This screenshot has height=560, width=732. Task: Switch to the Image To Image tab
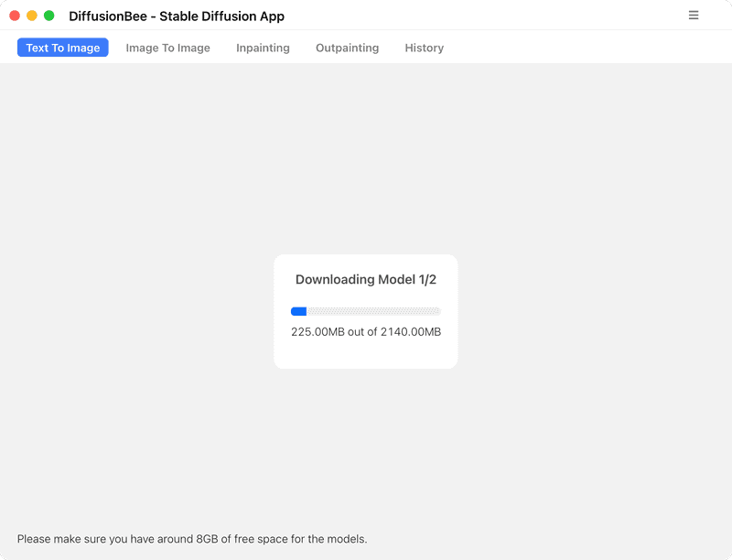[167, 48]
